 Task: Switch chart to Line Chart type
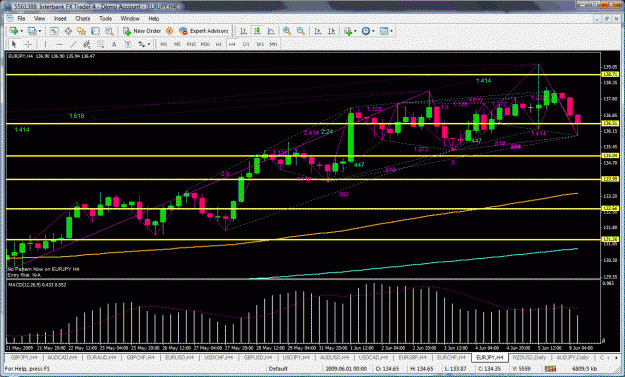(x=271, y=31)
